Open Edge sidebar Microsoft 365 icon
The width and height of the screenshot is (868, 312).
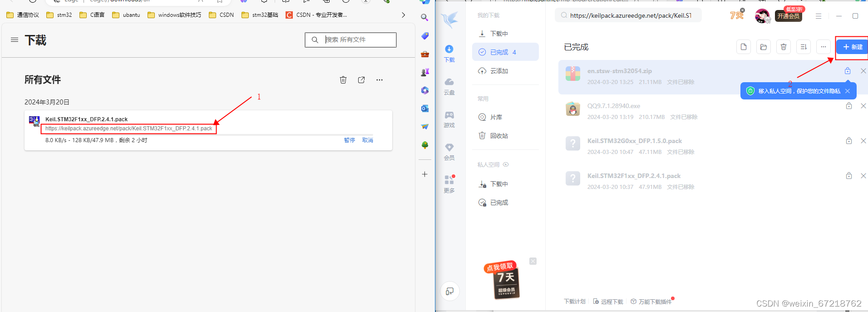[424, 90]
